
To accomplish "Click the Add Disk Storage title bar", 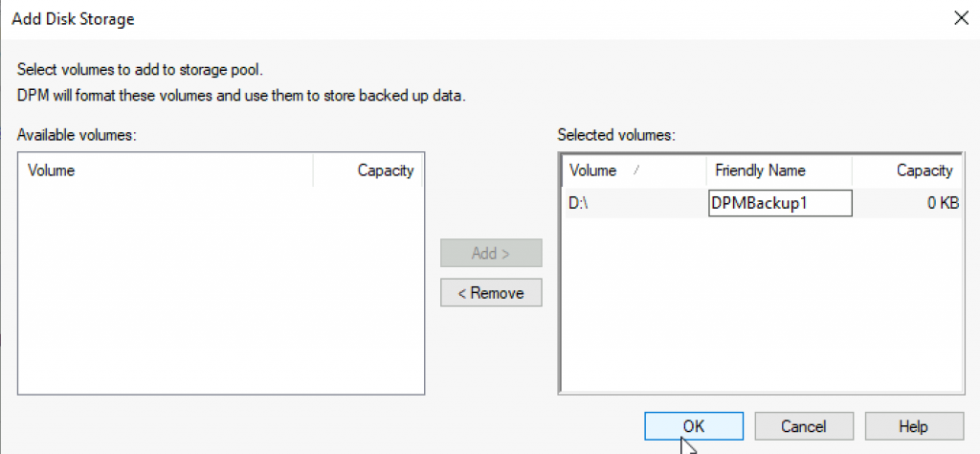I will coord(475,19).
